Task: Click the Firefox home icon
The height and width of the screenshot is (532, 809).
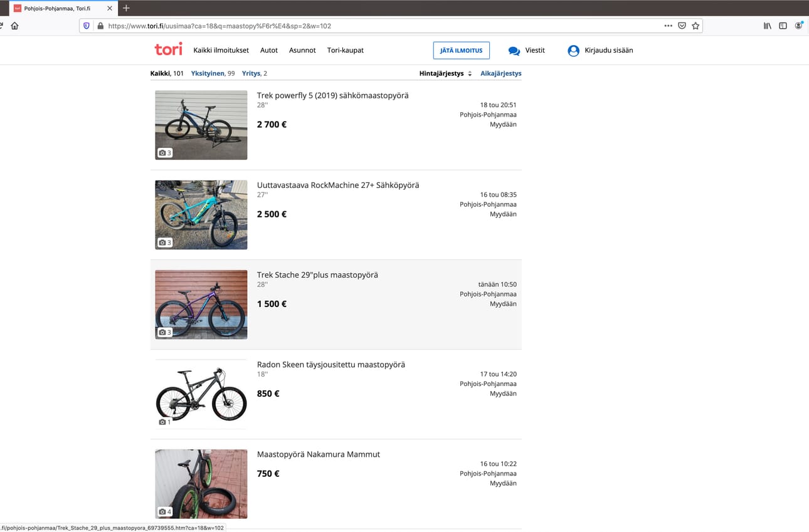Action: coord(14,26)
